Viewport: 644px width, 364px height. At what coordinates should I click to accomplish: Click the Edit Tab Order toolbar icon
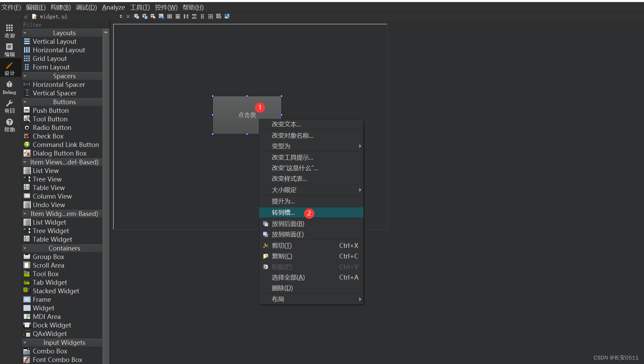coord(161,16)
